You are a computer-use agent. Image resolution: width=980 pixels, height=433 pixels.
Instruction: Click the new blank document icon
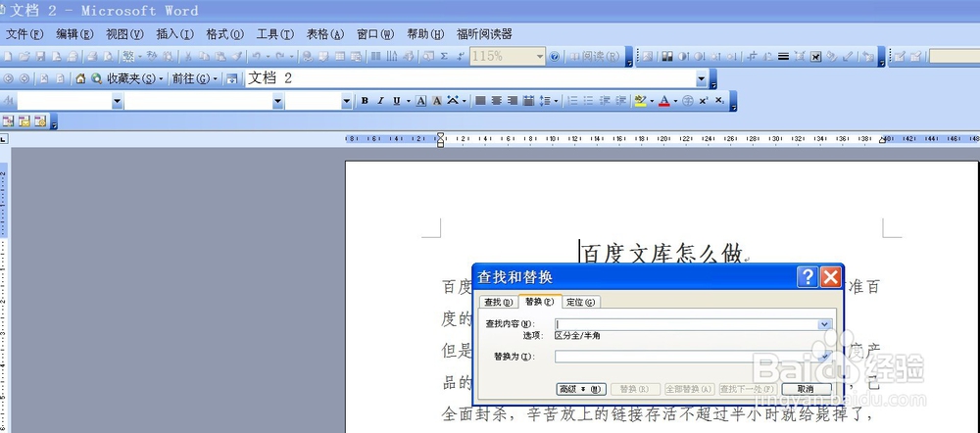pos(8,56)
